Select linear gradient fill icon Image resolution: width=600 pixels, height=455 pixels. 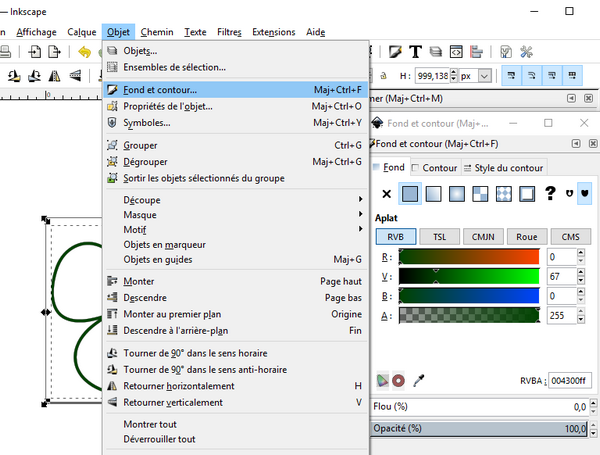(433, 194)
